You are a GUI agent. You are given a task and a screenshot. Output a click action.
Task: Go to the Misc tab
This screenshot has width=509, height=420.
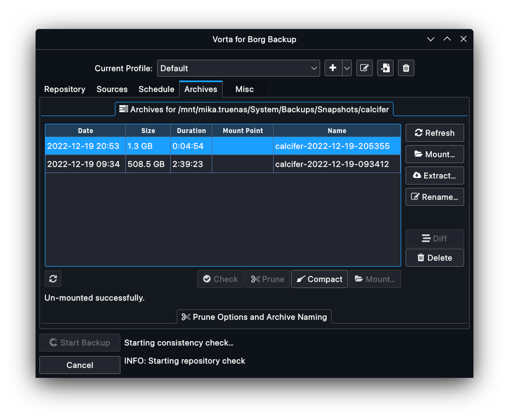(244, 89)
